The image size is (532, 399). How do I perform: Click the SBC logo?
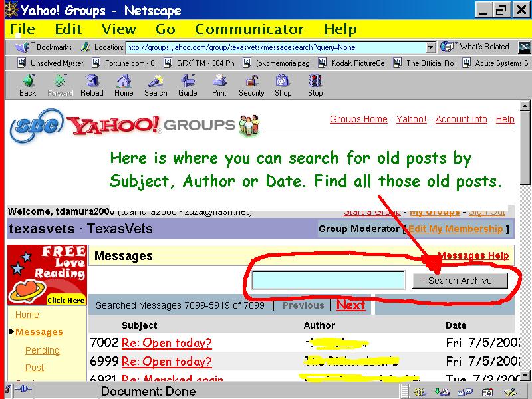tap(37, 126)
